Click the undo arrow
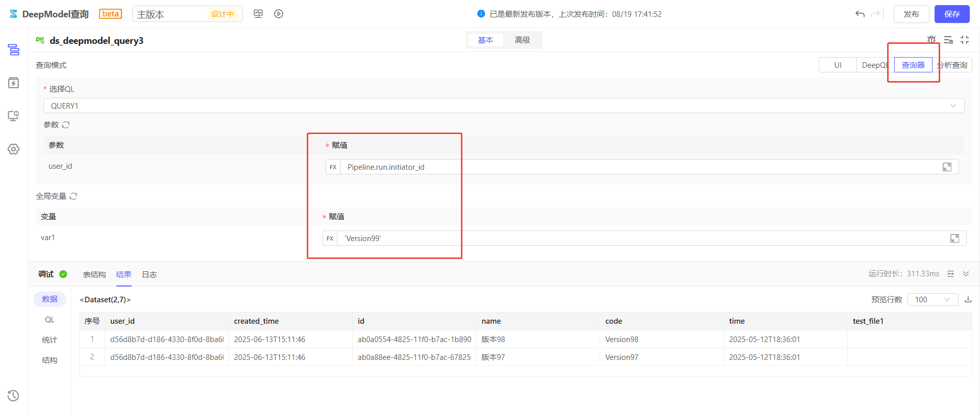Screen dimensions: 980x416 (860, 14)
